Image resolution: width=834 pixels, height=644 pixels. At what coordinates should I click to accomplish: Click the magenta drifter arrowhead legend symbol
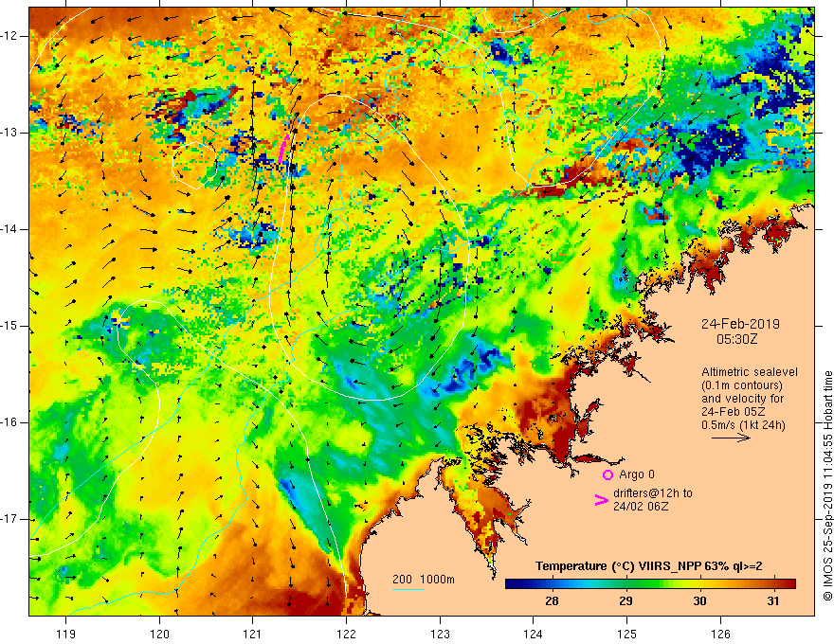point(601,499)
